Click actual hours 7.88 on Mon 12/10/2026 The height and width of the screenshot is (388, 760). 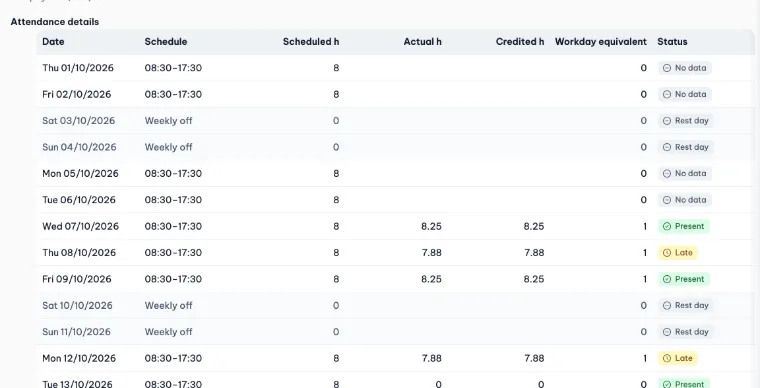tap(431, 358)
